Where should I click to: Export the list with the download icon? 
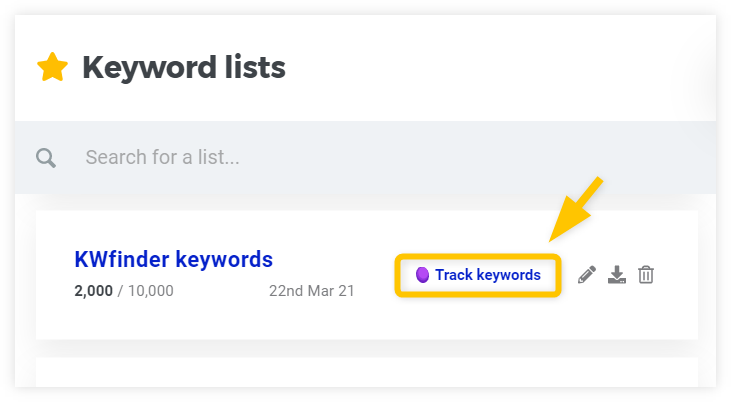pyautogui.click(x=617, y=275)
